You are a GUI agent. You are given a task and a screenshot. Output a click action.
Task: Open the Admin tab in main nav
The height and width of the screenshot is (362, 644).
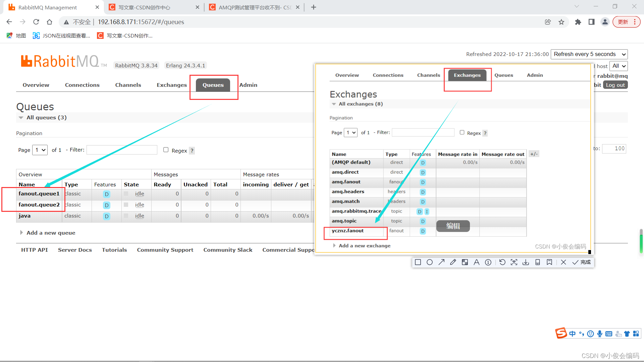pyautogui.click(x=248, y=85)
